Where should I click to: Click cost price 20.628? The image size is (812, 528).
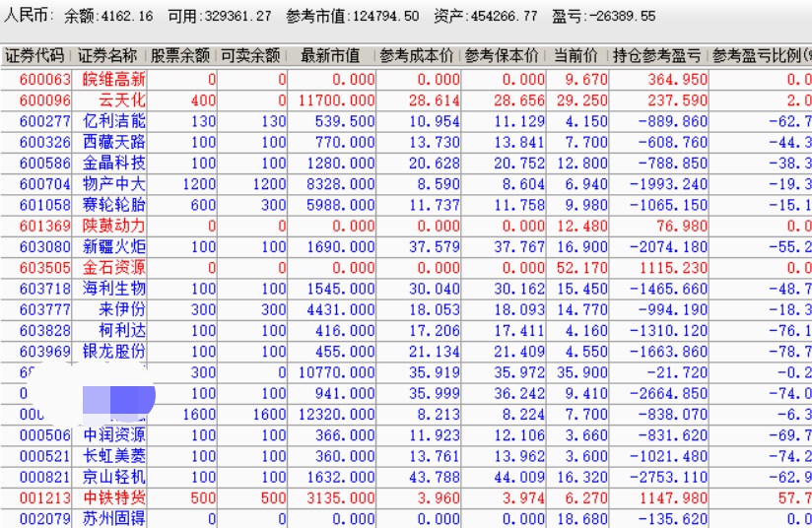[x=434, y=164]
